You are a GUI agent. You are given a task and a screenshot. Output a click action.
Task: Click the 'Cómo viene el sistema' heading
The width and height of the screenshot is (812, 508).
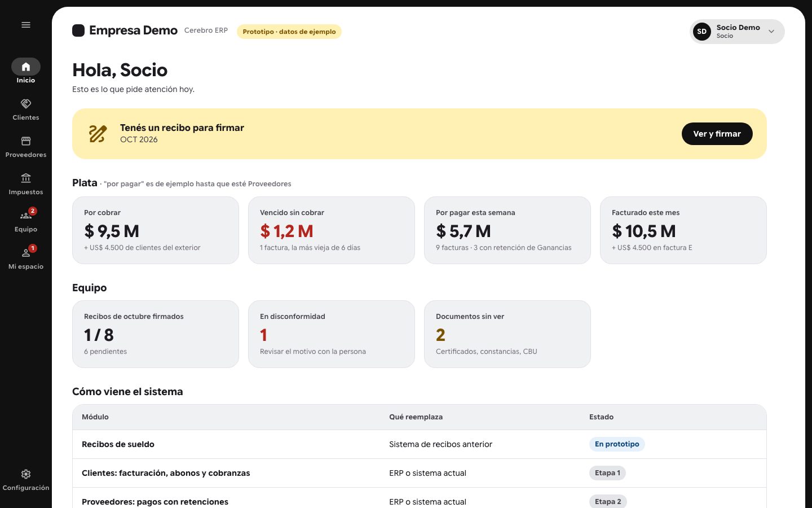127,392
